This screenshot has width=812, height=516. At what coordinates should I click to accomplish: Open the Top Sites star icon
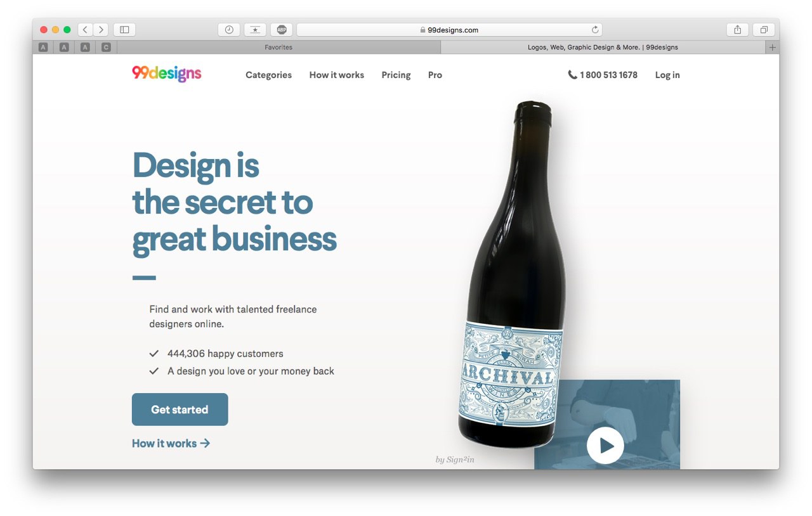[255, 30]
